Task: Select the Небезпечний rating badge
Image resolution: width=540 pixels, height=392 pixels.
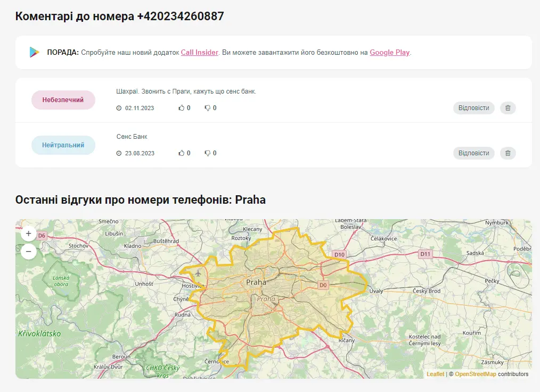Action: tap(63, 100)
